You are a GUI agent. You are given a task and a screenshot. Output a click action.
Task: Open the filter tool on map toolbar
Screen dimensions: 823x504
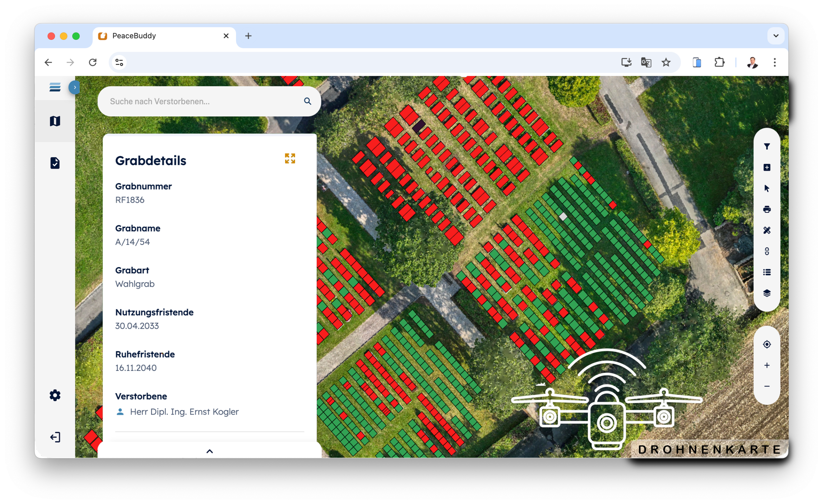[x=766, y=147]
